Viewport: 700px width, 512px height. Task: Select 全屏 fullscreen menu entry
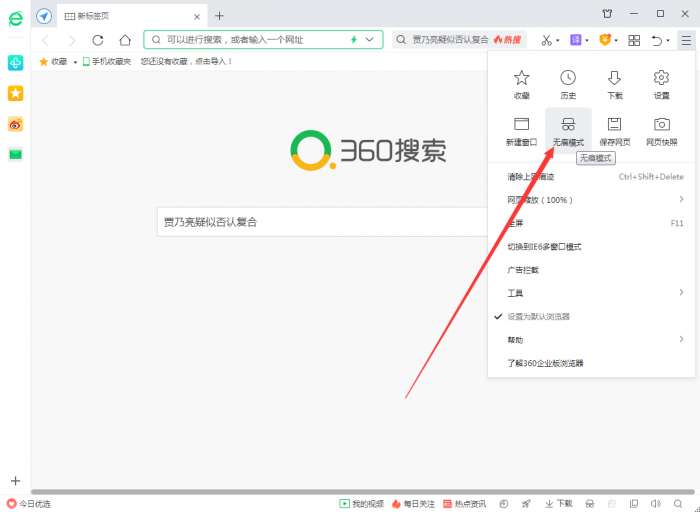[x=592, y=223]
